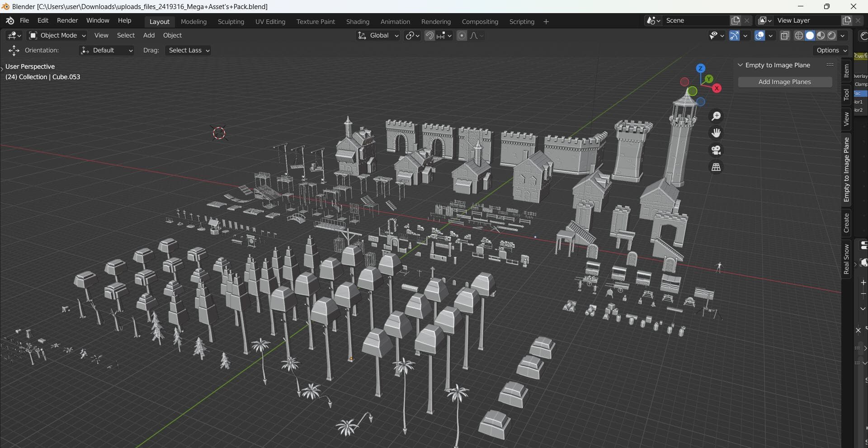Image resolution: width=868 pixels, height=448 pixels.
Task: Open the Default orientation dropdown
Action: [x=107, y=50]
